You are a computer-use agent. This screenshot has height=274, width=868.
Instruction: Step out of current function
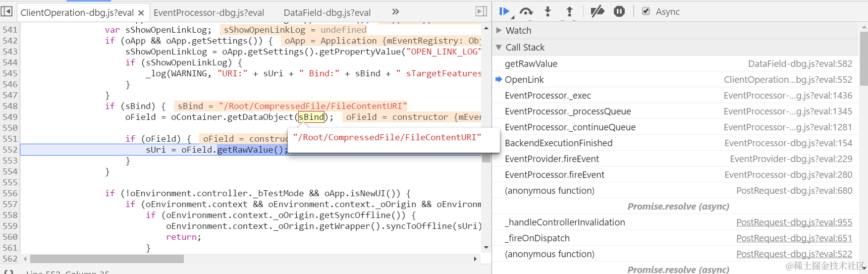(569, 11)
